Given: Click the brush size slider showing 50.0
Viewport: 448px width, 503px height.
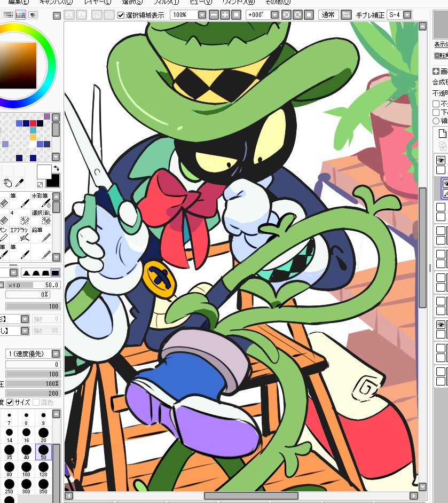Looking at the screenshot, I should click(33, 285).
